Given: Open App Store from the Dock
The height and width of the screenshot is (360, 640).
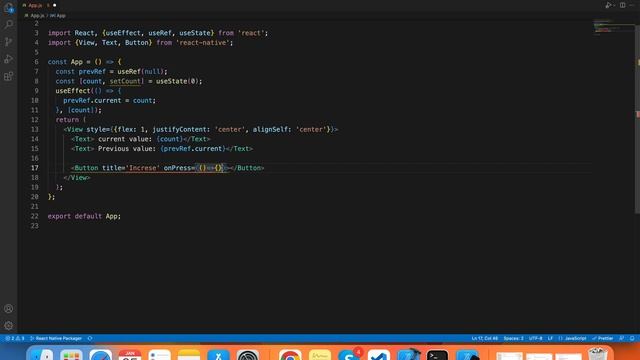Looking at the screenshot, I should click(218, 354).
